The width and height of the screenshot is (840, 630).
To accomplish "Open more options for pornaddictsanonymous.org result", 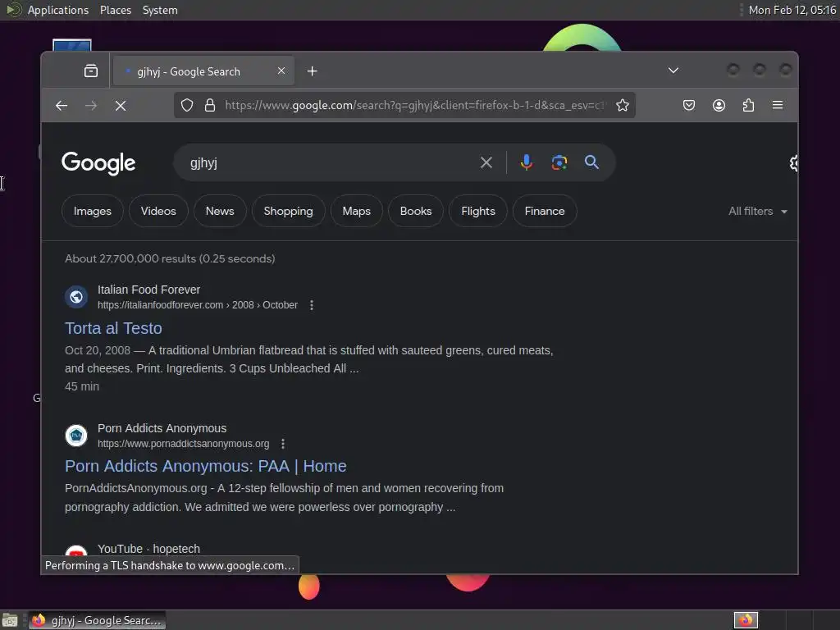I will [x=283, y=444].
